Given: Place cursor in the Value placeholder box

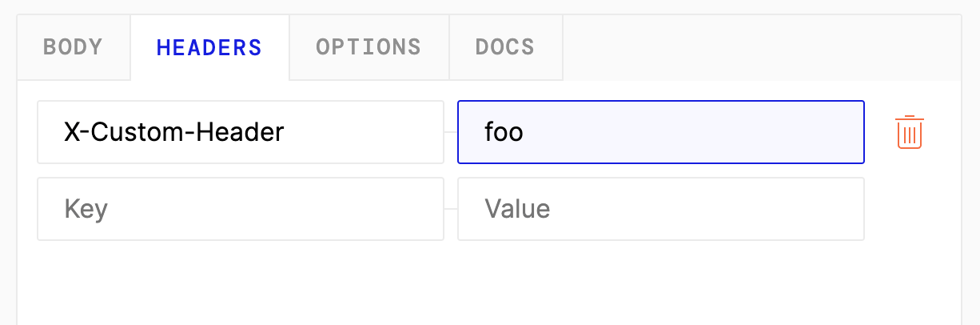Looking at the screenshot, I should [x=660, y=209].
